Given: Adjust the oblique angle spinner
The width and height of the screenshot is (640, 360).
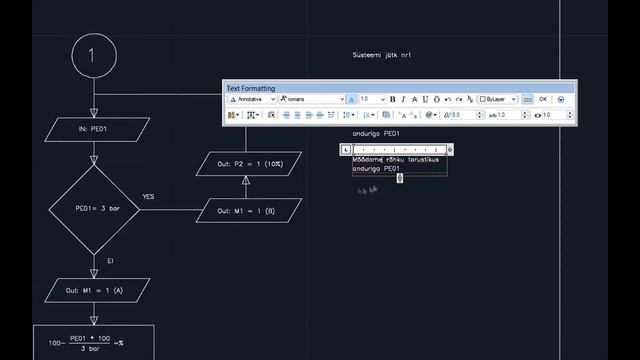Looking at the screenshot, I should (480, 115).
